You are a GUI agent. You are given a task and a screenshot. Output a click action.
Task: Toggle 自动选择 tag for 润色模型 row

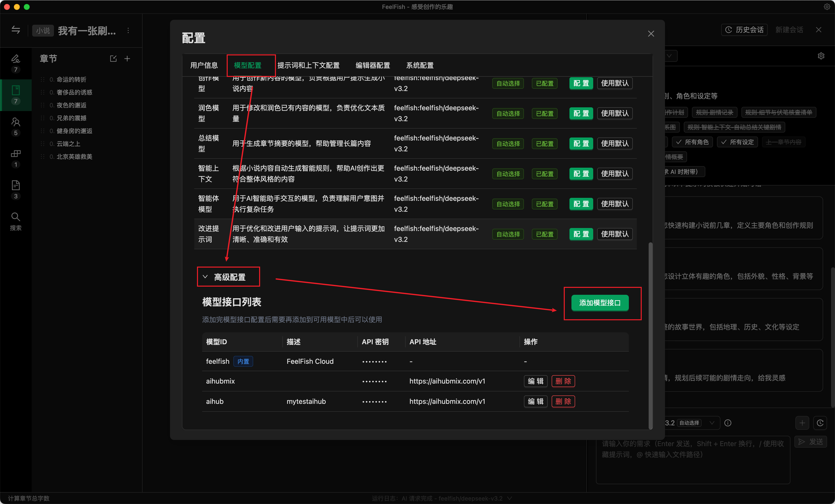(x=508, y=114)
